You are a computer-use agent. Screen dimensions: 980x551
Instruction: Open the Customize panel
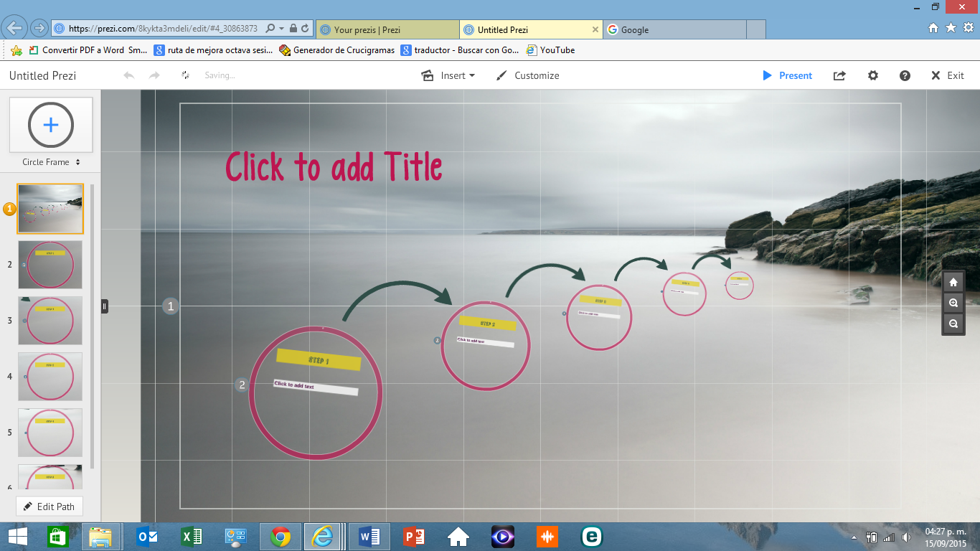pyautogui.click(x=537, y=75)
